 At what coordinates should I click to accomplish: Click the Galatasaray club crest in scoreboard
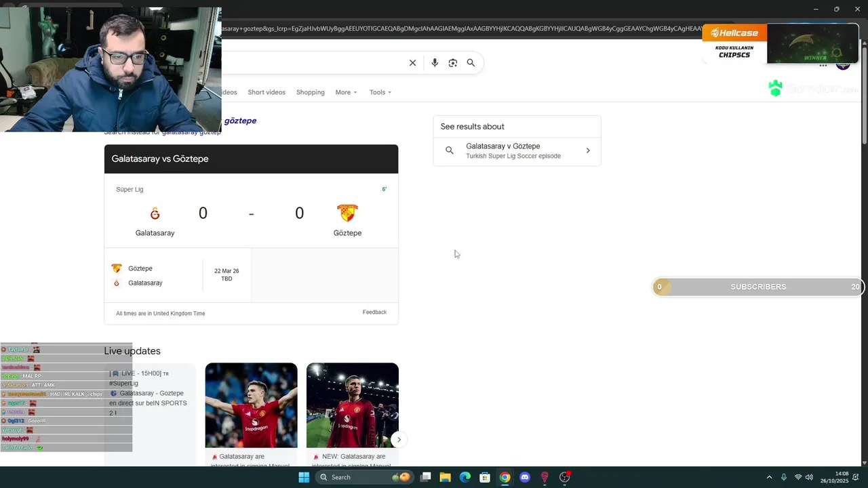coord(155,213)
